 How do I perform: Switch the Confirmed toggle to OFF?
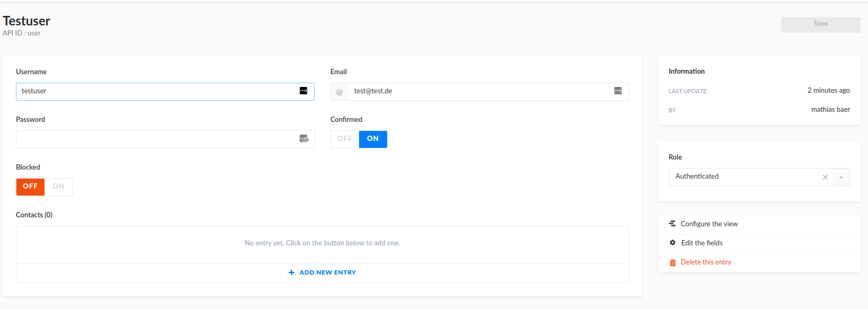[344, 139]
